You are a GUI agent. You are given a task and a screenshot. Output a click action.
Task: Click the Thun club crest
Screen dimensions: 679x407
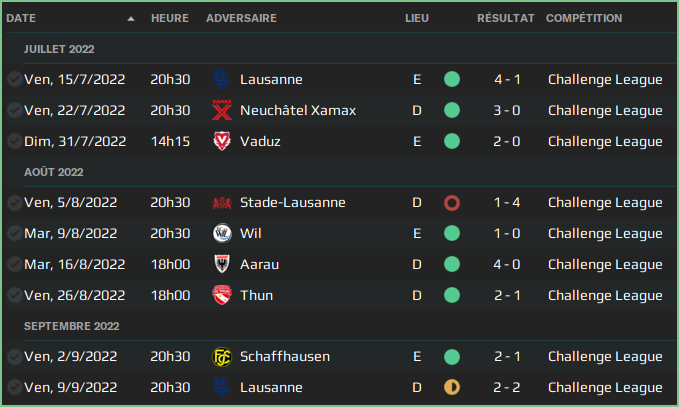[222, 296]
